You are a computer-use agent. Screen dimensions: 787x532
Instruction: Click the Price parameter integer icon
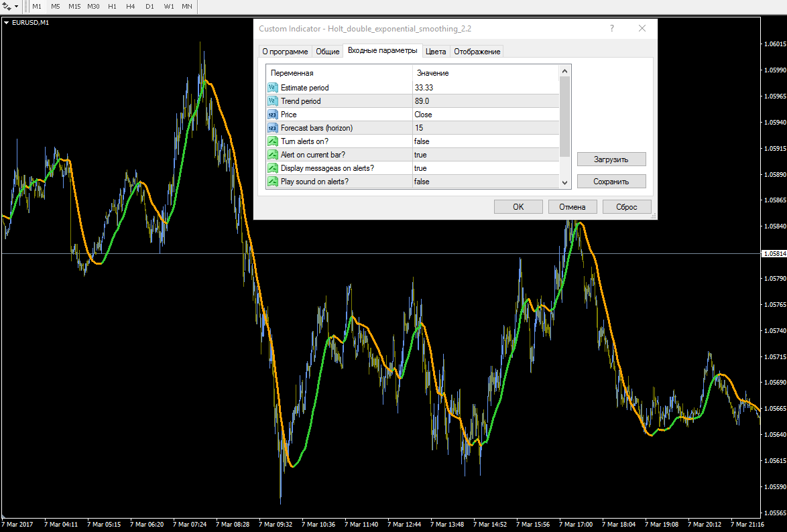pos(273,115)
